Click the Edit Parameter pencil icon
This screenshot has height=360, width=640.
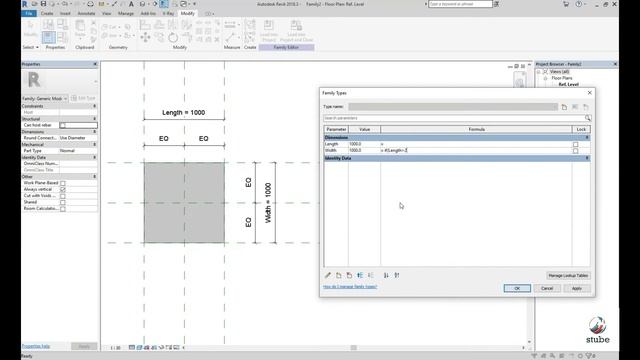tap(328, 276)
